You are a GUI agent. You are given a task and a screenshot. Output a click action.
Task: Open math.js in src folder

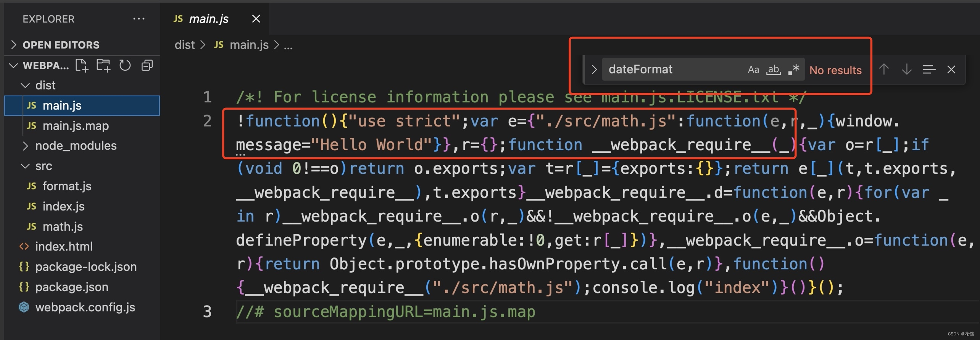[x=82, y=227]
